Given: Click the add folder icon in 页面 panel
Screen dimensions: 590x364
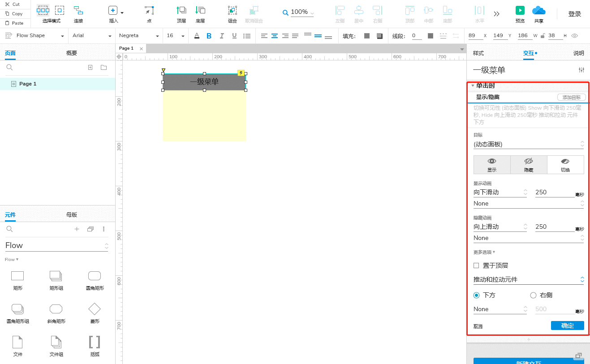Looking at the screenshot, I should click(103, 68).
